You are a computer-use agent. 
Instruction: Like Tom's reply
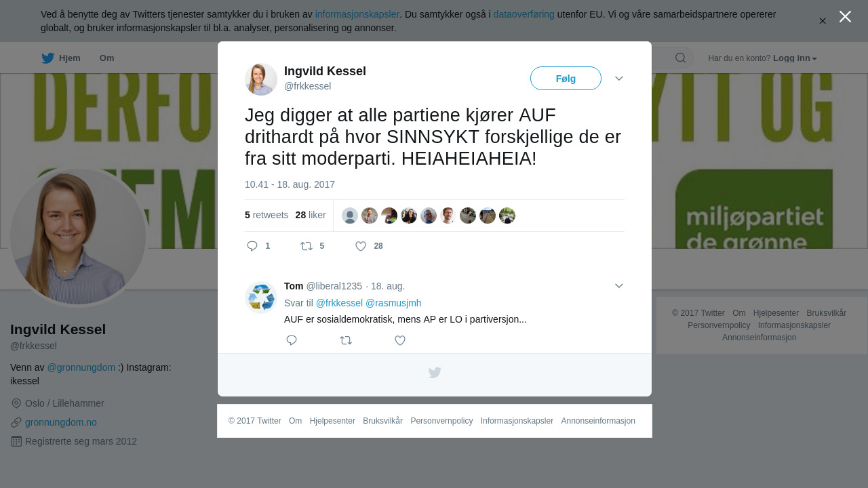point(400,340)
